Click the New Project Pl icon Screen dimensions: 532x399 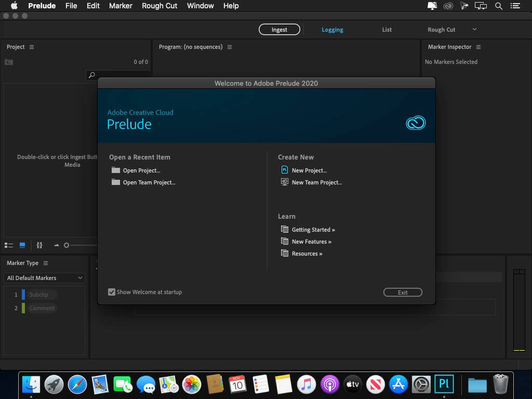coord(284,170)
